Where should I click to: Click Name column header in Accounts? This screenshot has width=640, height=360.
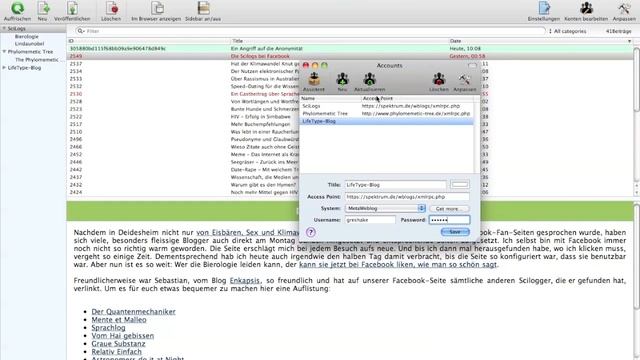pos(330,98)
